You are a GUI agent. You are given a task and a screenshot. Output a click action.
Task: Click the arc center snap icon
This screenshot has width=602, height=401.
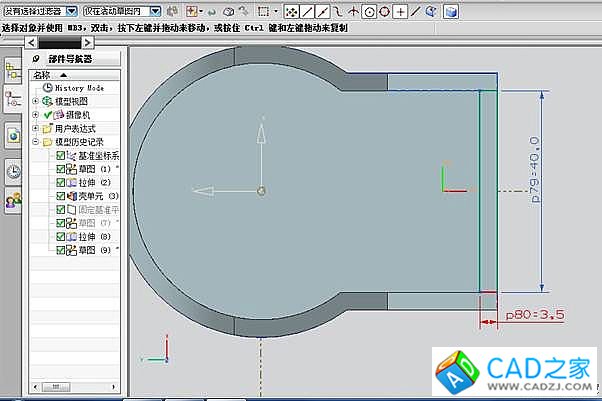[x=368, y=12]
